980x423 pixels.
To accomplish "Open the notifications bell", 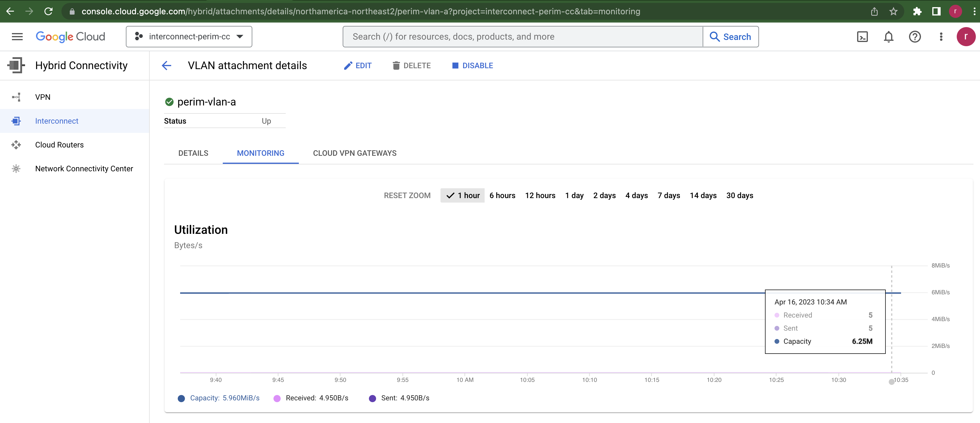I will (x=888, y=36).
